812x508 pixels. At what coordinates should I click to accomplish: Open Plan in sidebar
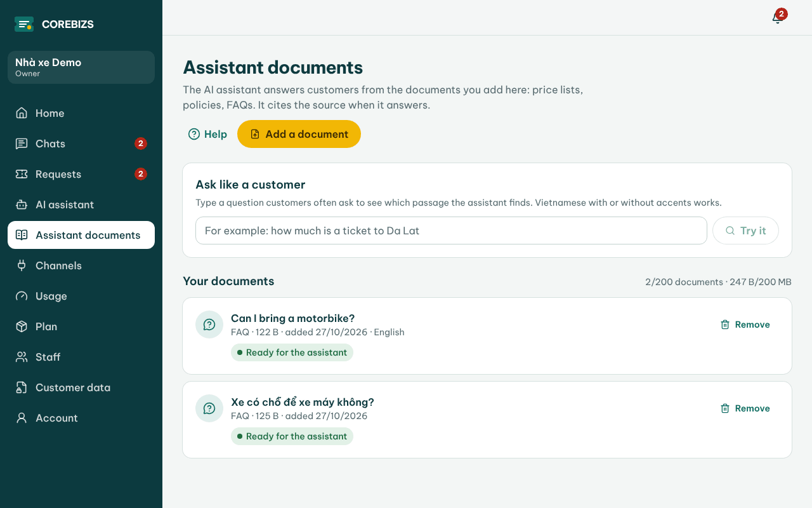point(81,326)
